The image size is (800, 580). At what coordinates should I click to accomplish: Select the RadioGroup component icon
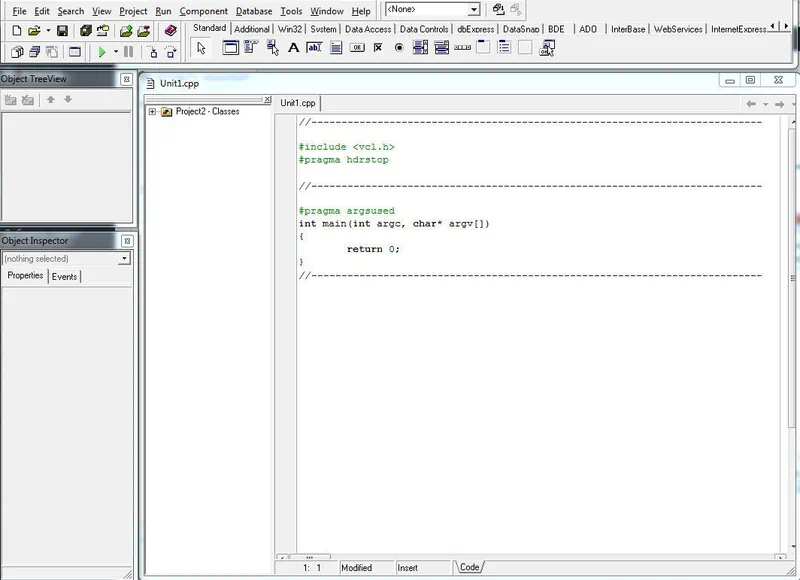(504, 47)
